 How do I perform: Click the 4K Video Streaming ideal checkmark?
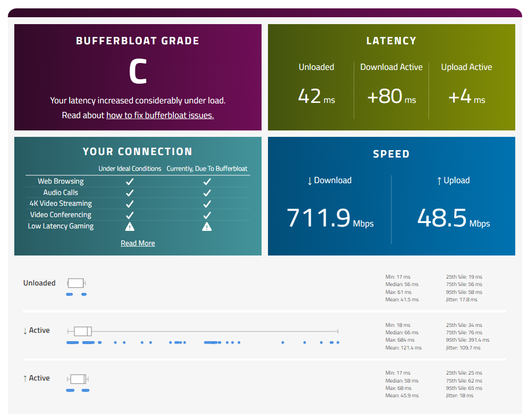pyautogui.click(x=130, y=204)
